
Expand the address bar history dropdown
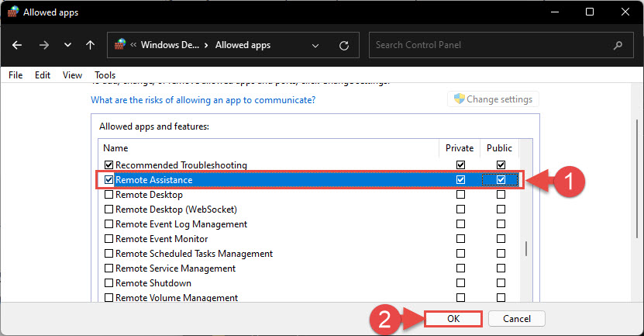click(315, 46)
